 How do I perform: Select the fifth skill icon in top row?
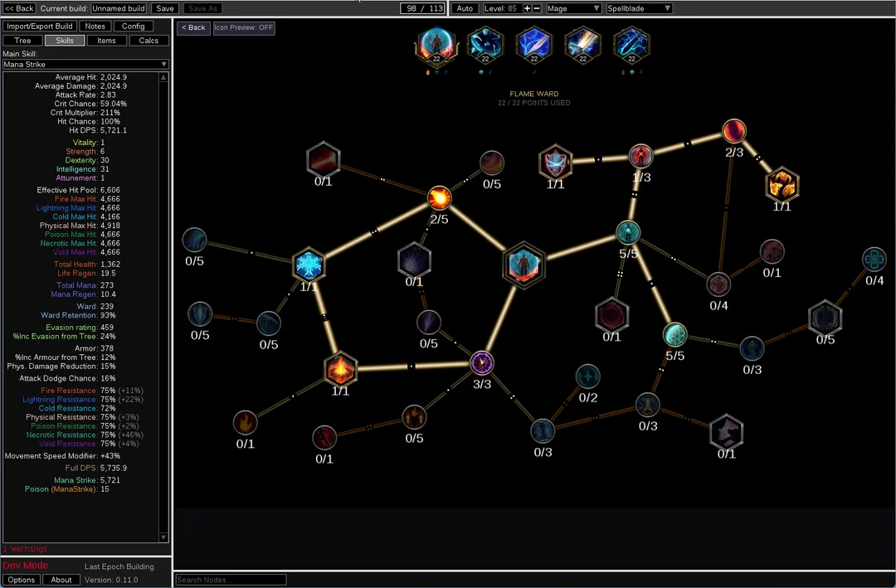pyautogui.click(x=631, y=46)
